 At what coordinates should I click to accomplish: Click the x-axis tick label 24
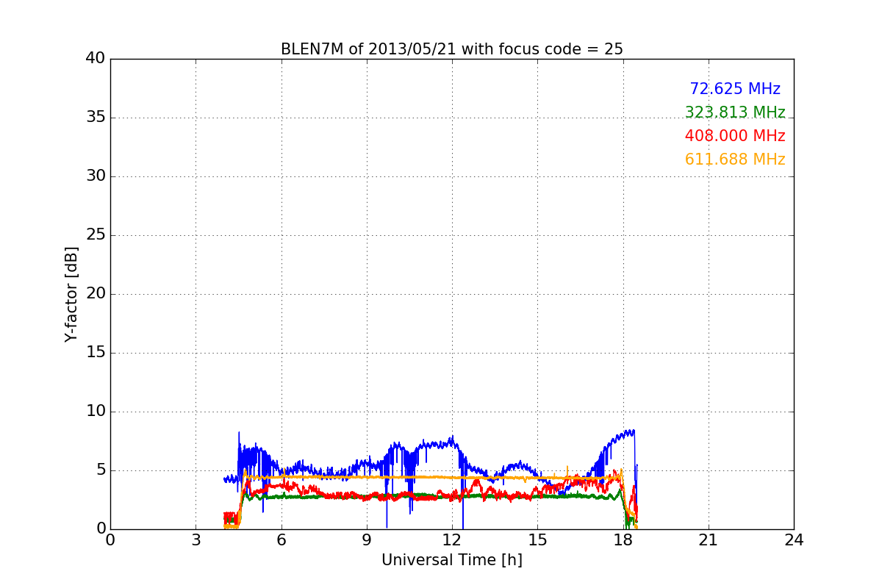[794, 540]
